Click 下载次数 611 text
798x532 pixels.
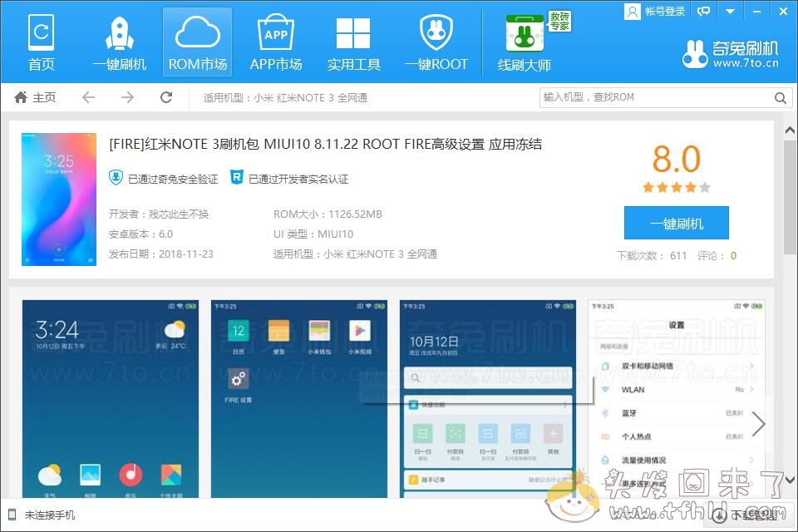[x=652, y=255]
